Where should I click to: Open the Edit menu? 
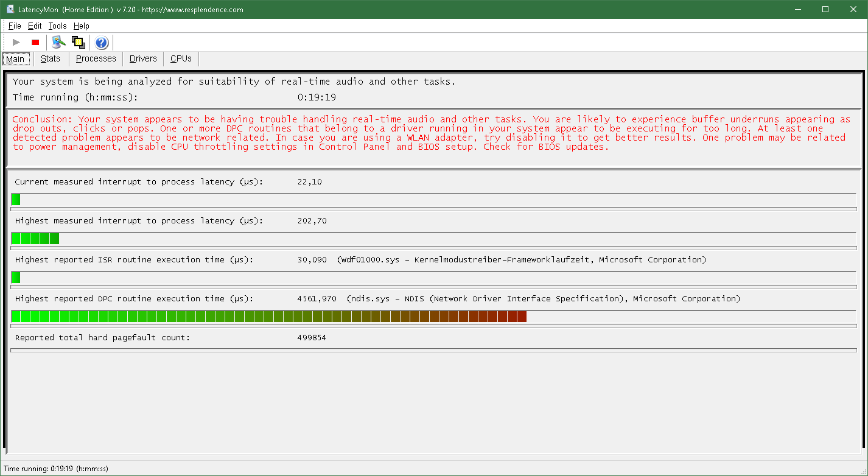(x=35, y=26)
